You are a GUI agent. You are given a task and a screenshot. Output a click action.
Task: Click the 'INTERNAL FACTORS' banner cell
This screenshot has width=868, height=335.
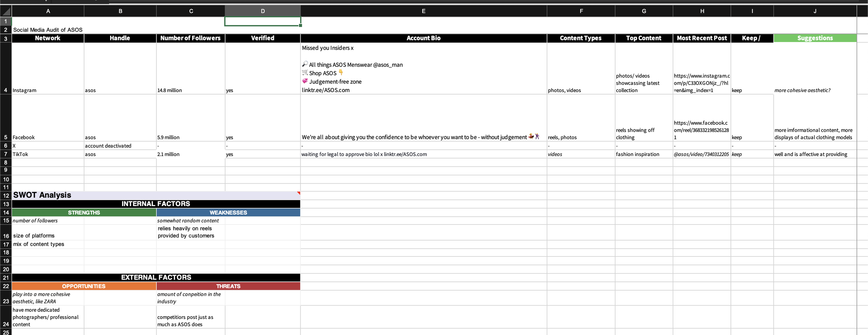click(x=156, y=204)
